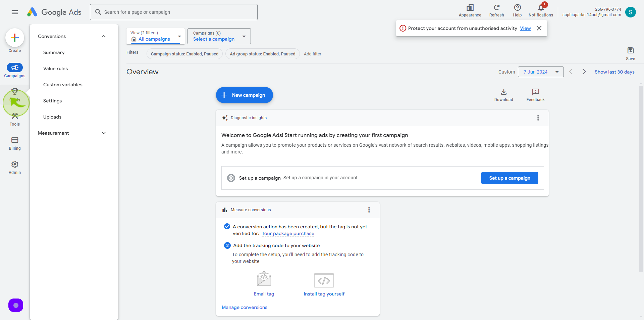Click the Install tag yourself link
Viewport: 644px width, 320px height.
(x=324, y=294)
